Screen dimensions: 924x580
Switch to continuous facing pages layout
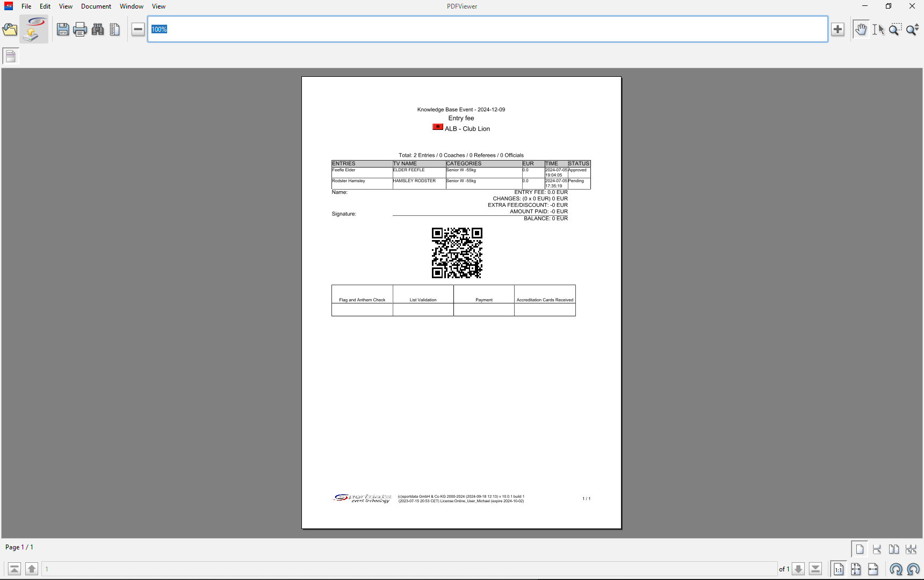(911, 549)
